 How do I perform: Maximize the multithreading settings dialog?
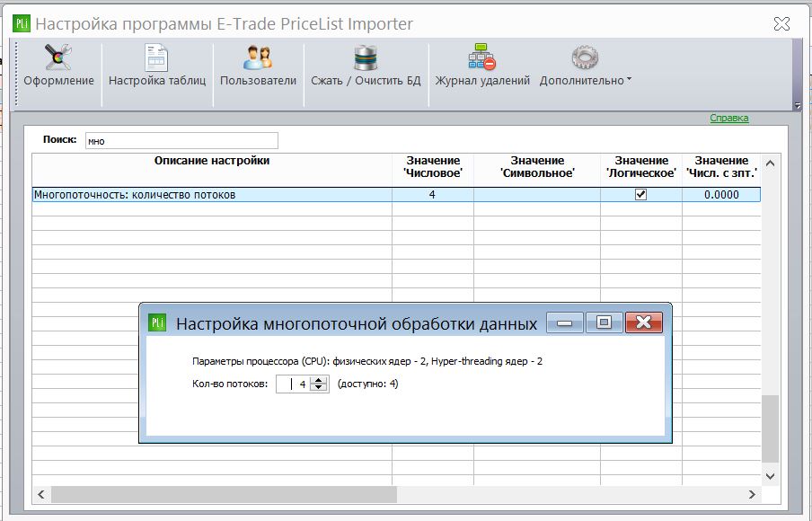(604, 322)
